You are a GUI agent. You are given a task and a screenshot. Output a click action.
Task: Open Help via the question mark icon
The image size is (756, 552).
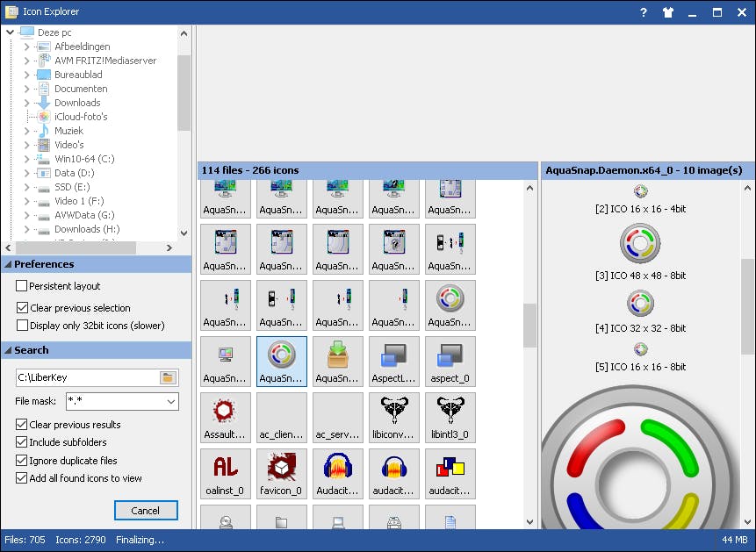point(643,12)
